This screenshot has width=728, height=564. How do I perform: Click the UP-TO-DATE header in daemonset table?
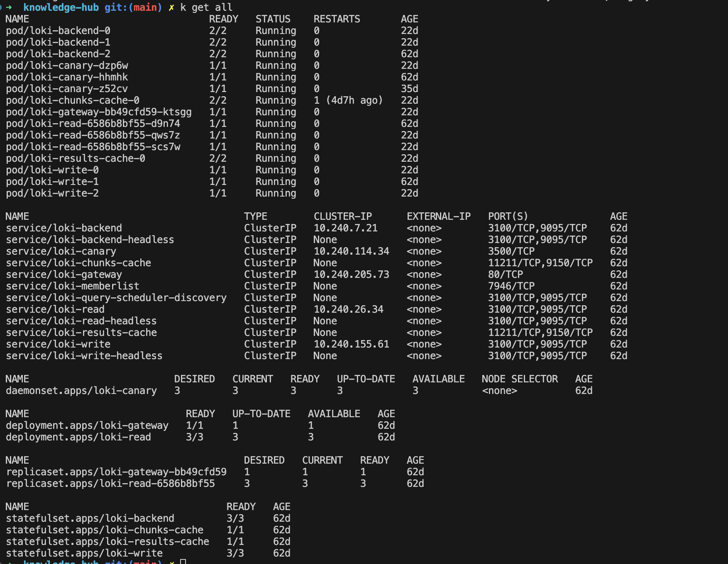click(366, 379)
